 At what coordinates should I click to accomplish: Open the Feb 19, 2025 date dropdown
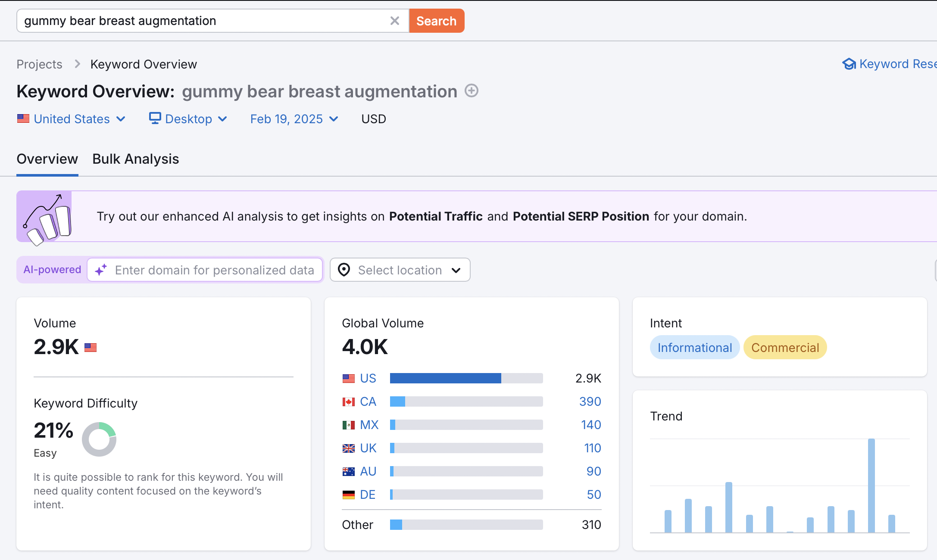point(294,119)
